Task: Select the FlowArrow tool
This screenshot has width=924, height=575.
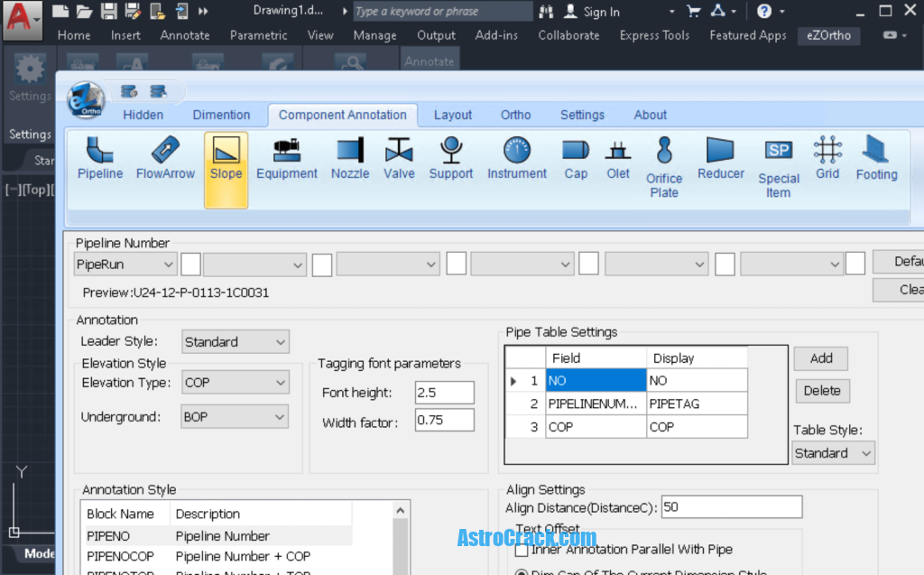Action: [165, 158]
